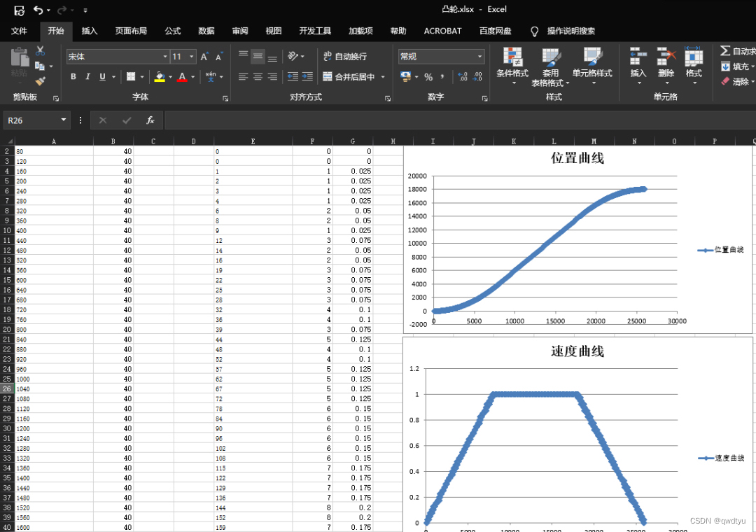Click the Borders icon
The image size is (756, 532).
point(131,77)
